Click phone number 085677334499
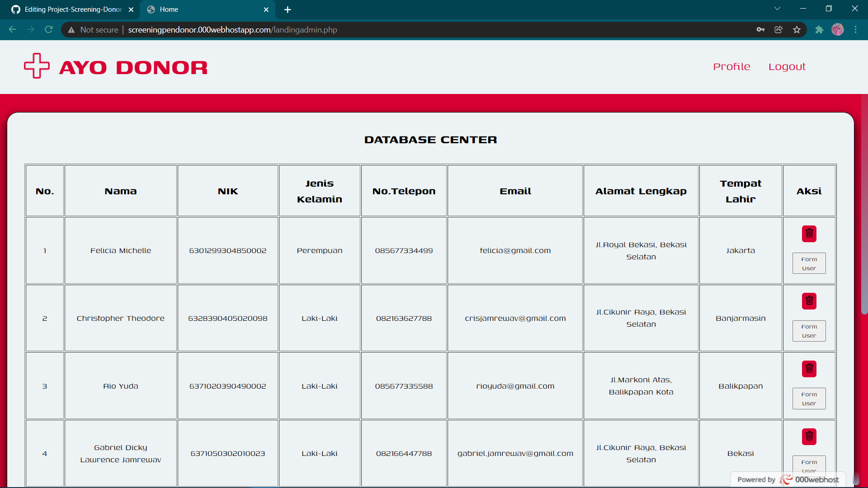The width and height of the screenshot is (868, 488). point(404,250)
